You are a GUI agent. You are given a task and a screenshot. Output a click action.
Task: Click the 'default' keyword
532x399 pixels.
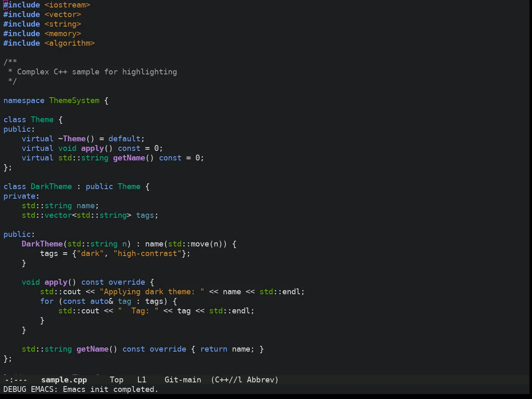[124, 139]
